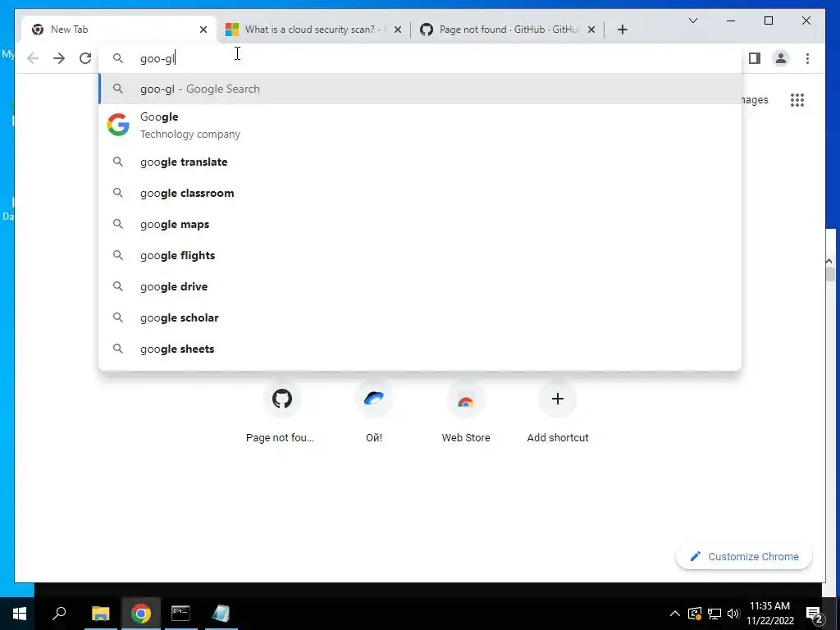Open the profile avatar menu

[x=781, y=58]
